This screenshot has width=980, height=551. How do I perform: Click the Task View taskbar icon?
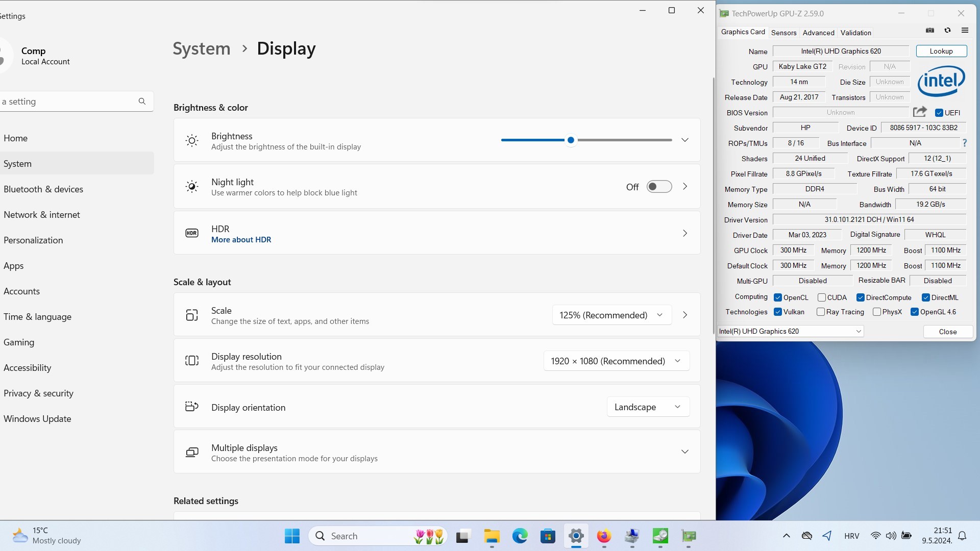(x=462, y=536)
